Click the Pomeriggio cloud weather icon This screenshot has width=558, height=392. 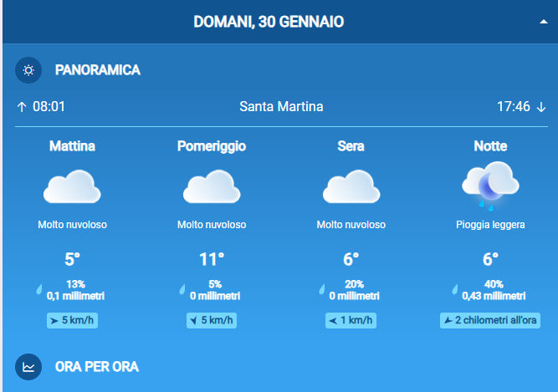[x=212, y=187]
